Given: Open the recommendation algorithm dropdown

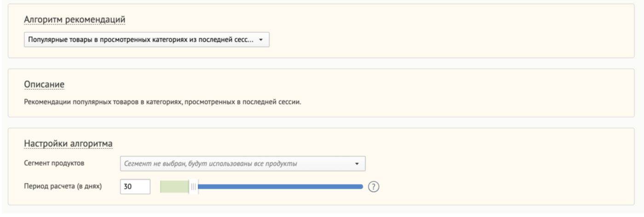Looking at the screenshot, I should [x=147, y=40].
